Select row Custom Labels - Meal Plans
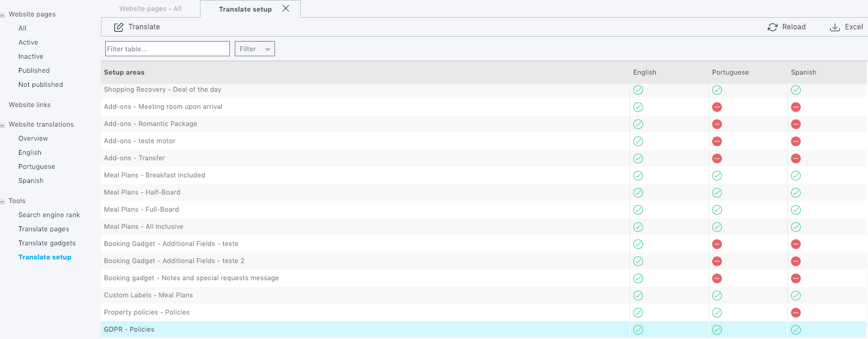This screenshot has height=339, width=868. (x=484, y=296)
